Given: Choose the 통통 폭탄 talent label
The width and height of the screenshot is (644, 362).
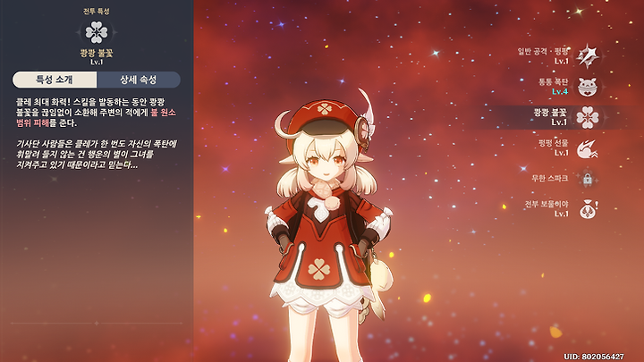Looking at the screenshot, I should [554, 81].
